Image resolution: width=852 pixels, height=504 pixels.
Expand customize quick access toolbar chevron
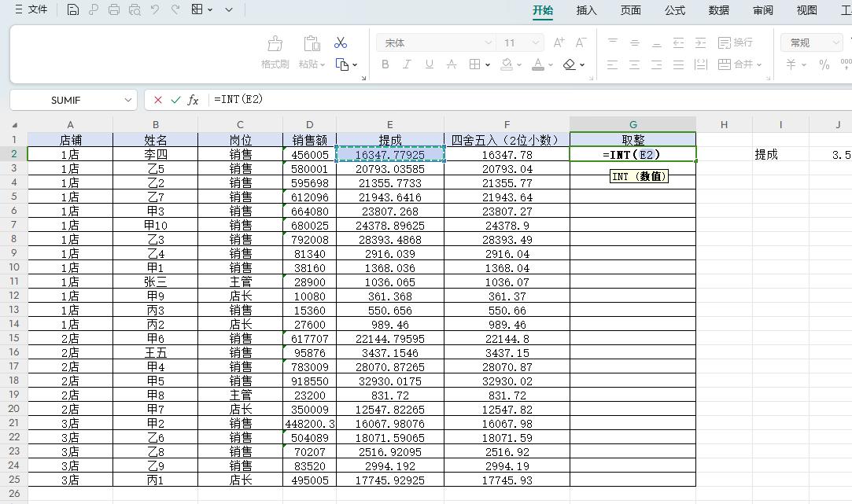[x=229, y=9]
